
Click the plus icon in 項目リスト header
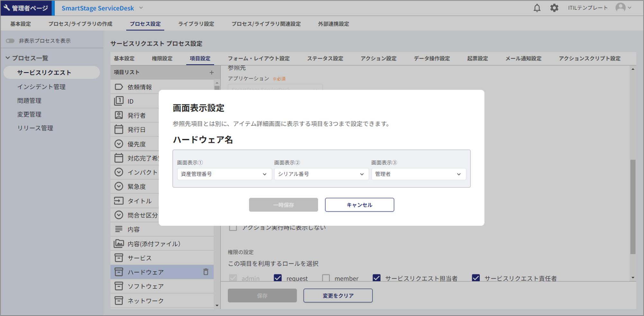pos(211,72)
